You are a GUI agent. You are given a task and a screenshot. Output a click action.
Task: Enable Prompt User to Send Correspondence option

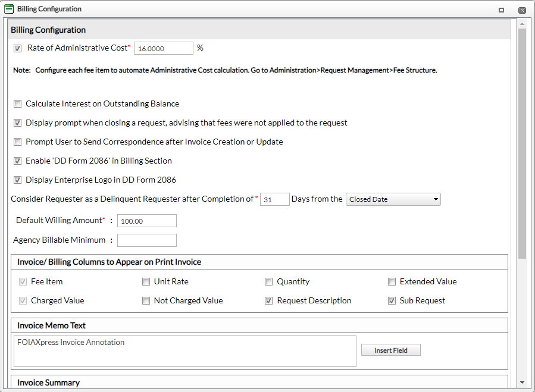[17, 142]
